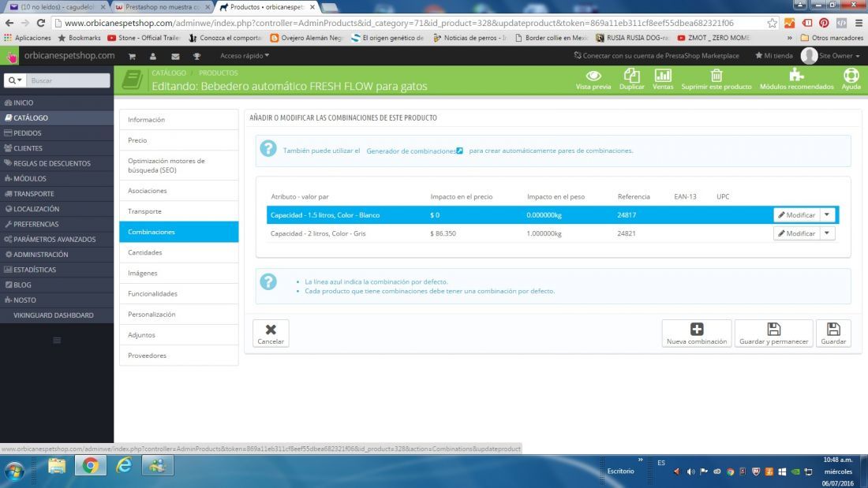Image resolution: width=868 pixels, height=488 pixels.
Task: Open Ventas chart icon
Action: click(x=663, y=79)
